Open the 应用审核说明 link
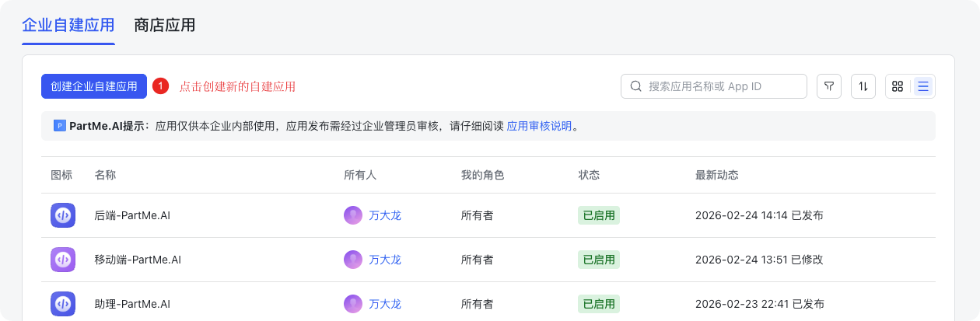 (539, 126)
